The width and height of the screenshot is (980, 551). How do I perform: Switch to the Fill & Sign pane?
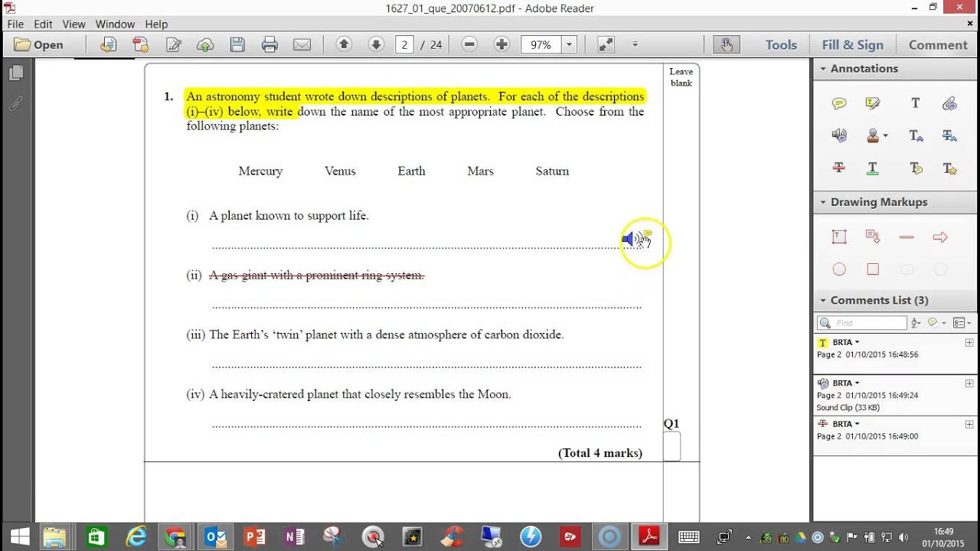(x=852, y=44)
